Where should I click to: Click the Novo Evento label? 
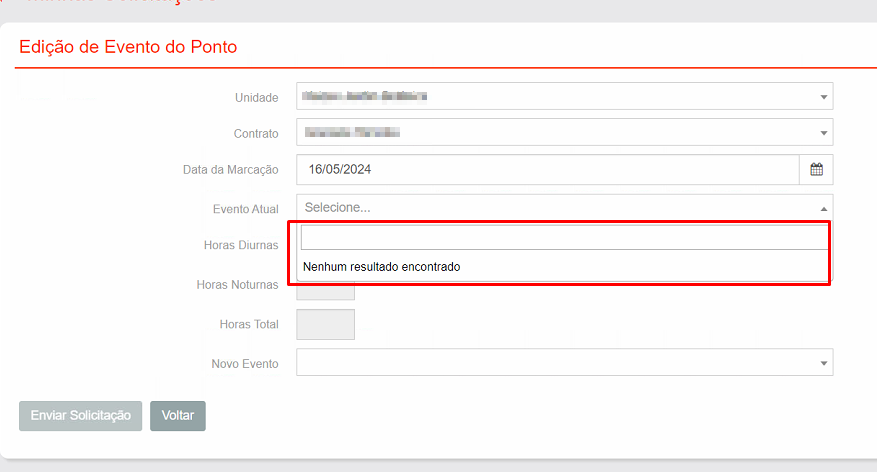[244, 363]
